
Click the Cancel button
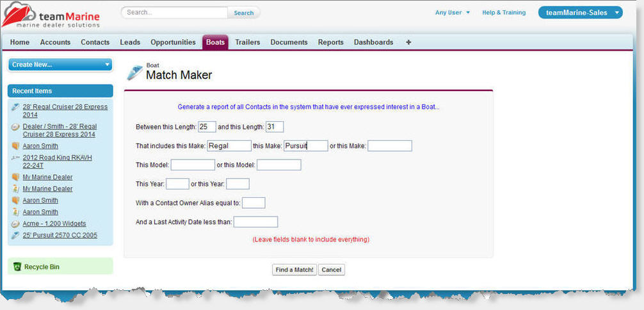coord(331,270)
